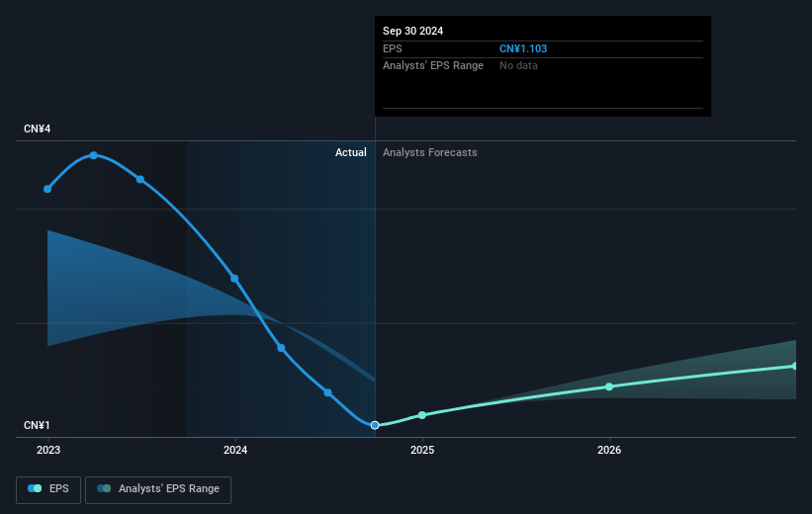Click the 'No data' analysts range value
The height and width of the screenshot is (514, 812).
coord(518,66)
